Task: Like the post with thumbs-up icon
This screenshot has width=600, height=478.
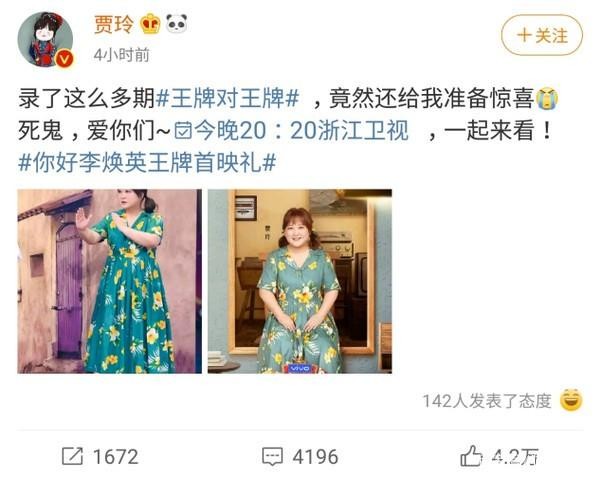Action: 471,456
